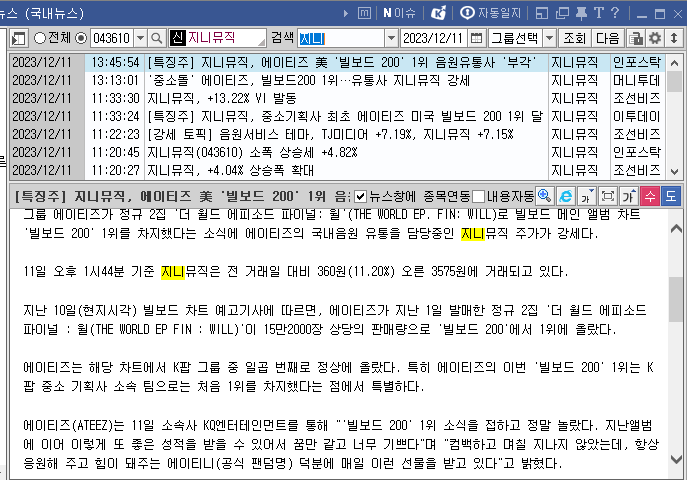
Task: Open 자동일지 auto journal
Action: coord(490,13)
